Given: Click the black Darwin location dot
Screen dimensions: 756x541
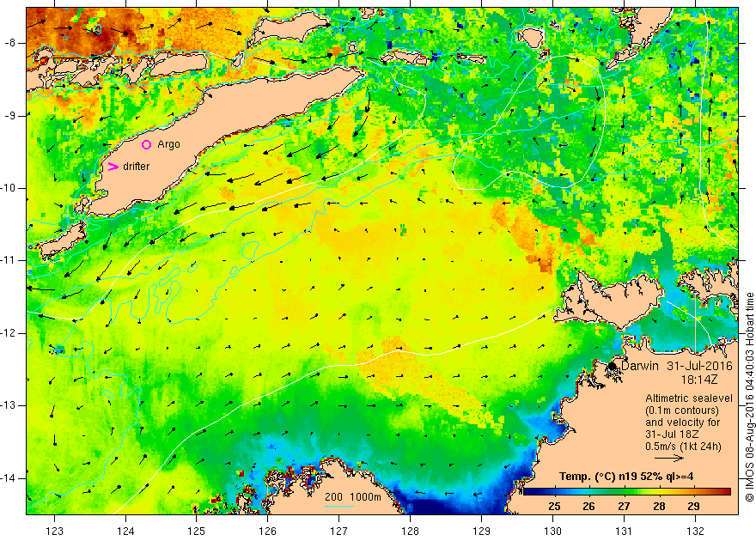Looking at the screenshot, I should pos(613,366).
